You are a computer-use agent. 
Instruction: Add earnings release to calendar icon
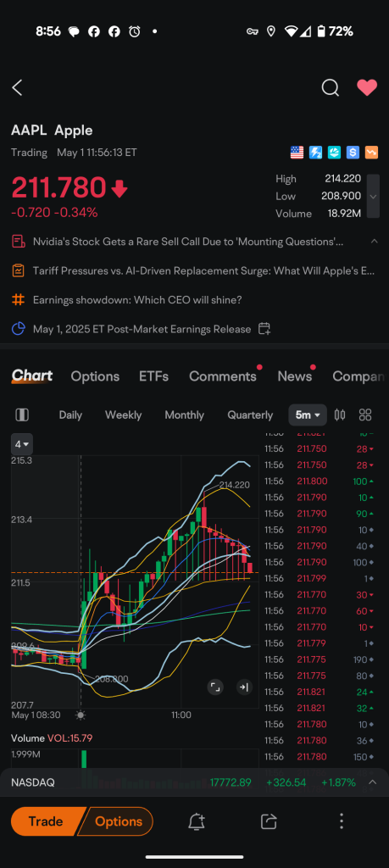coord(264,329)
